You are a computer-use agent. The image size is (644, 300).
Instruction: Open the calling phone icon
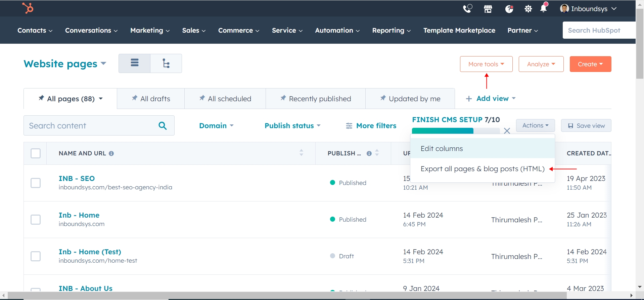click(467, 8)
